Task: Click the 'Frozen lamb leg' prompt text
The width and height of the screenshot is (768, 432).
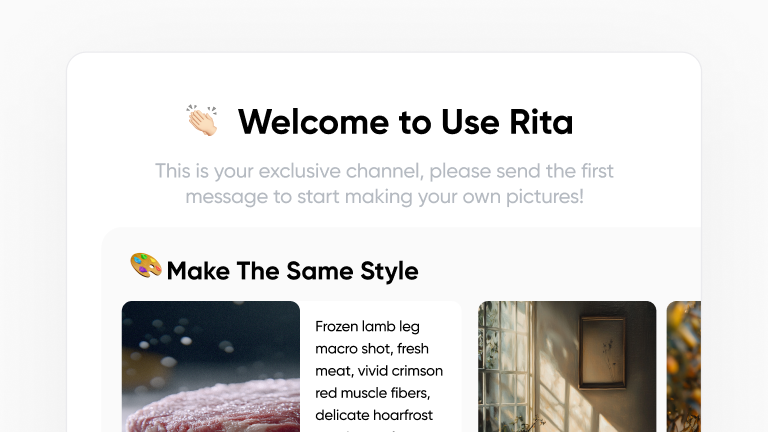Action: (367, 326)
